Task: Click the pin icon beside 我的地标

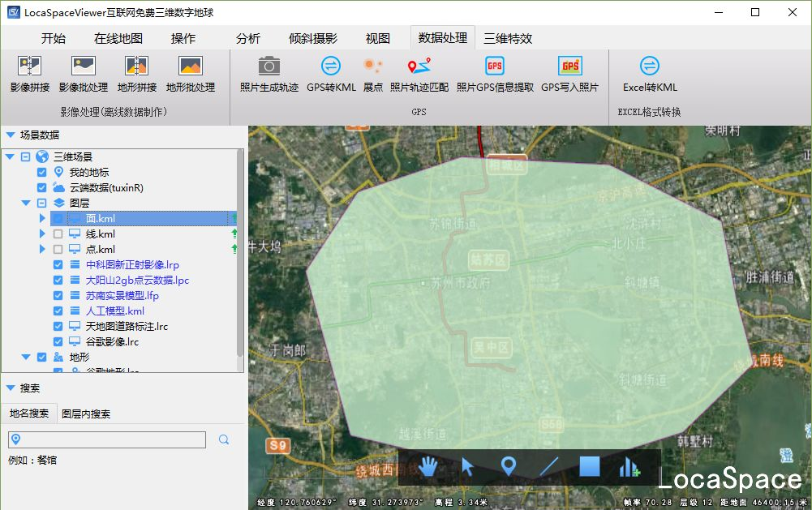Action: click(58, 172)
